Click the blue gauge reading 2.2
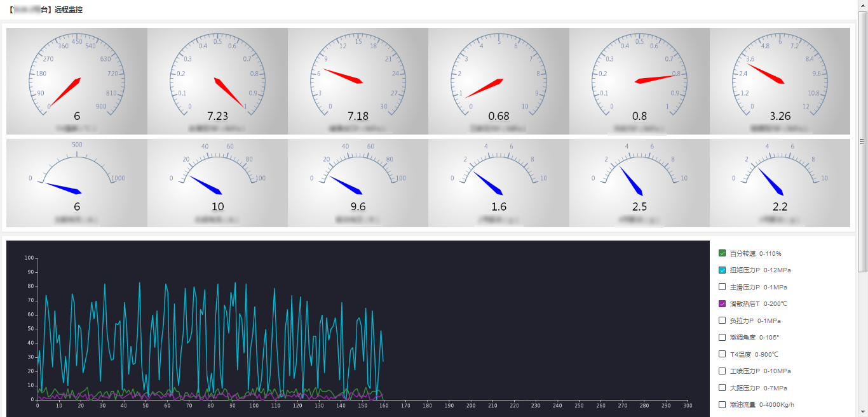The image size is (868, 417). [x=780, y=183]
